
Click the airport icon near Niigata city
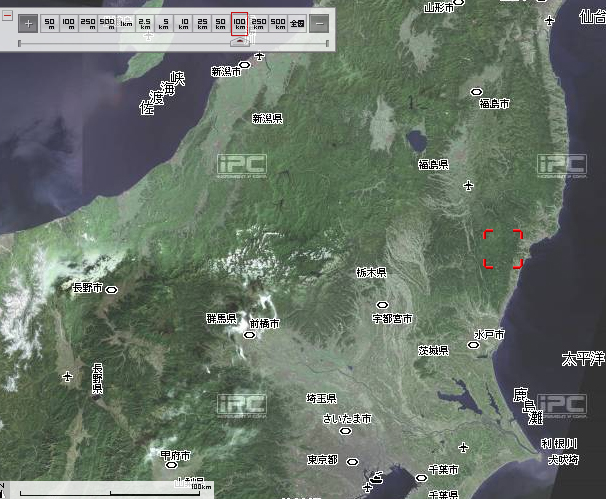point(260,56)
